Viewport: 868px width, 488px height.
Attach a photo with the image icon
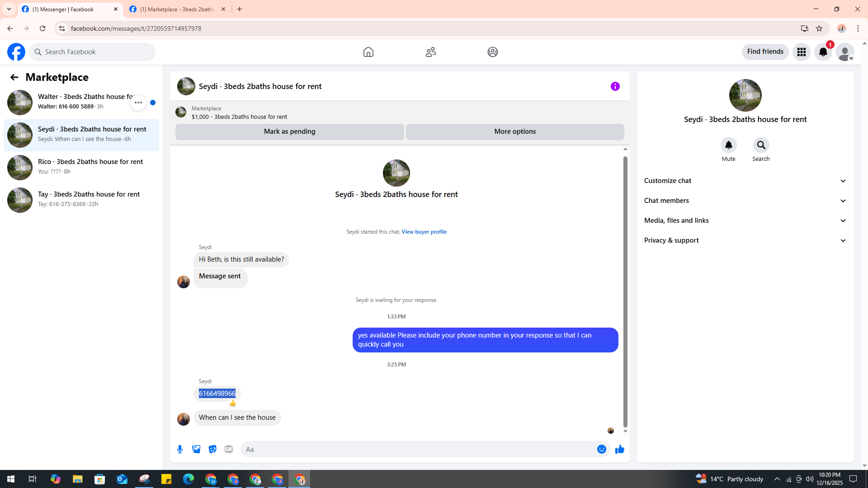pyautogui.click(x=196, y=449)
